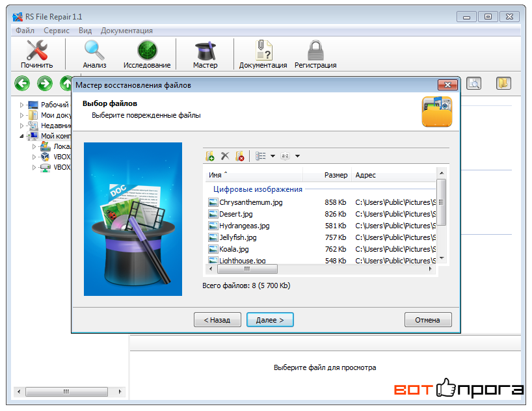Clear the file list with the red-marked icon

click(240, 156)
